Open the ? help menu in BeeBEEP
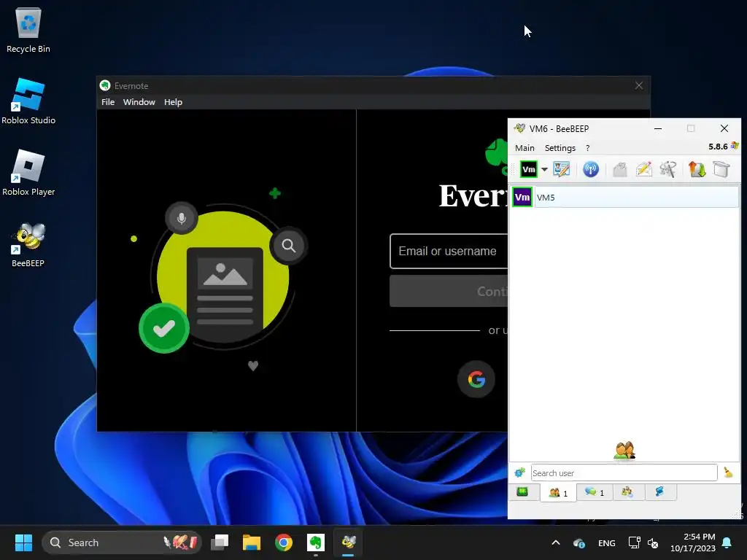 click(x=587, y=148)
